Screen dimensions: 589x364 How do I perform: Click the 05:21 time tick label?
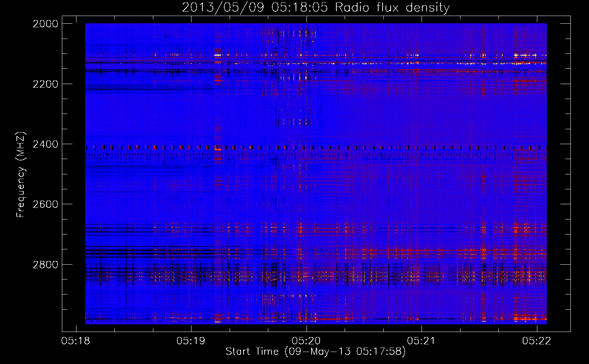tap(422, 341)
